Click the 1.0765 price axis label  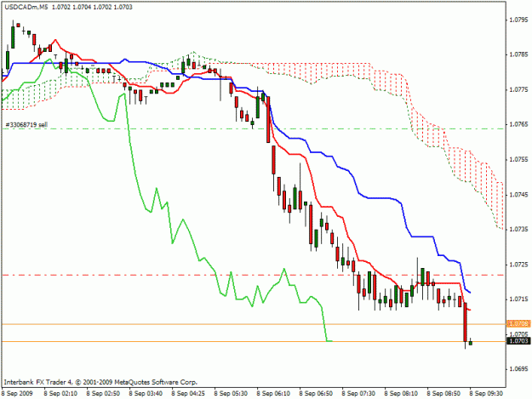coord(519,124)
